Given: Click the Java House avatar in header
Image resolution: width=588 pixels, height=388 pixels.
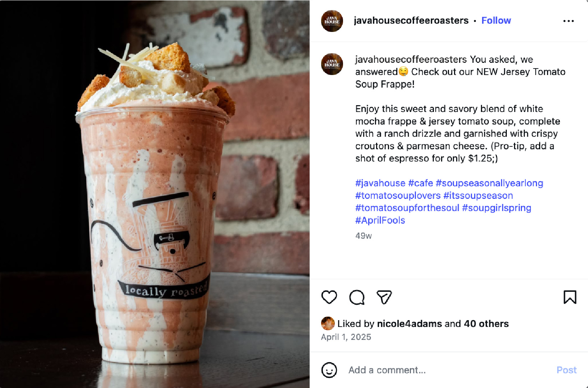Looking at the screenshot, I should pyautogui.click(x=332, y=21).
